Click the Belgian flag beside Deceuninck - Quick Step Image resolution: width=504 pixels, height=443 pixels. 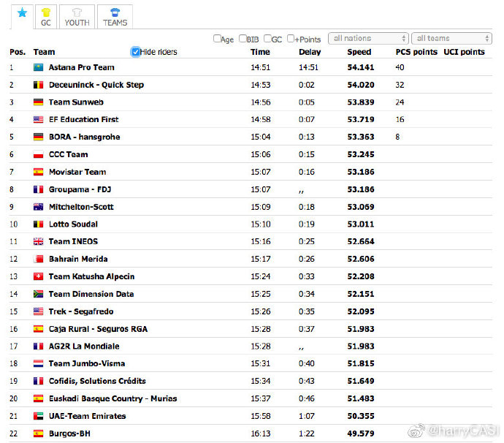tap(38, 85)
